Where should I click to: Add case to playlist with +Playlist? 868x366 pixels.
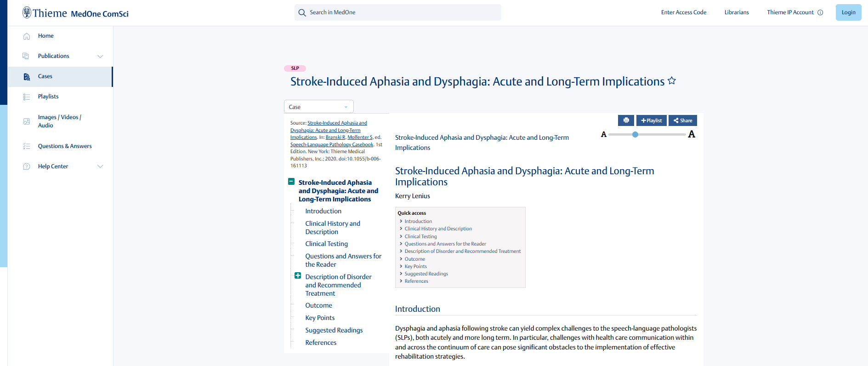click(652, 120)
